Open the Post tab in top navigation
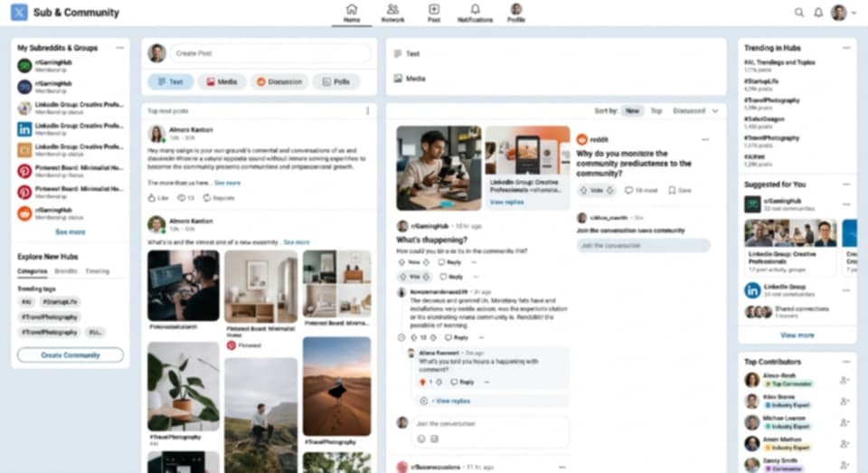The height and width of the screenshot is (473, 868). [x=434, y=14]
